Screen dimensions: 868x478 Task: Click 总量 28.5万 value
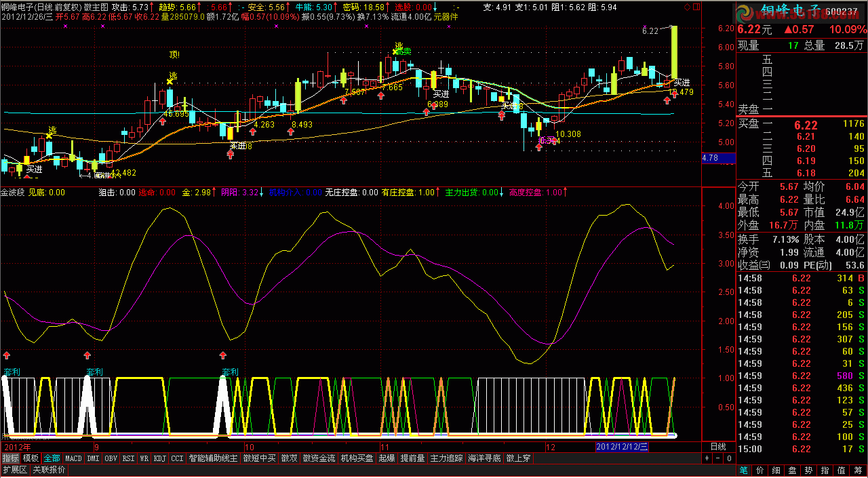pyautogui.click(x=850, y=45)
